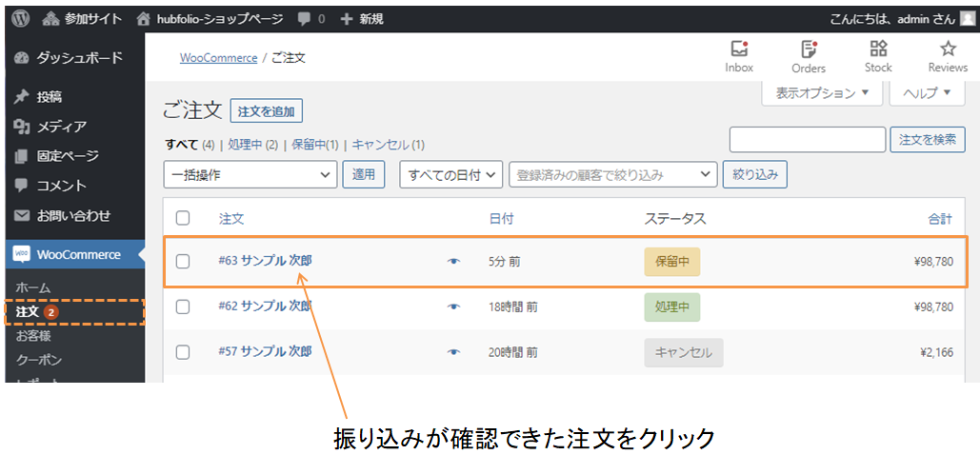Open the WordPress logo menu

coord(20,19)
